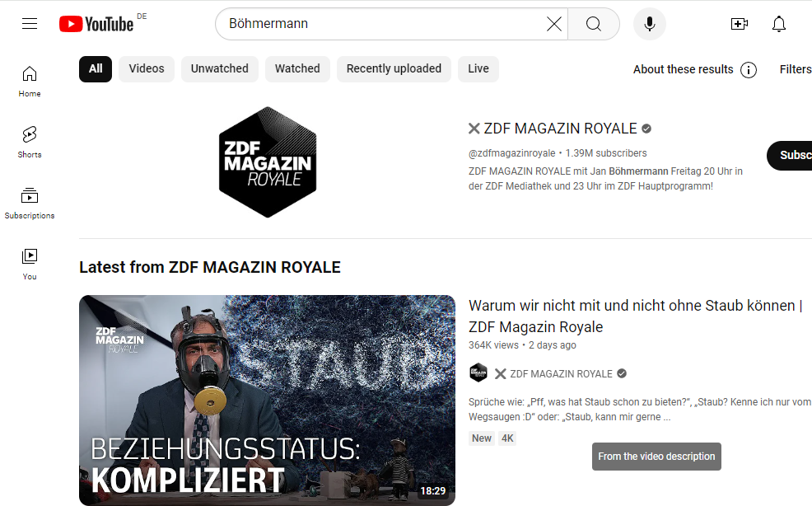This screenshot has width=812, height=506.
Task: Select the Live filter chip
Action: point(478,69)
